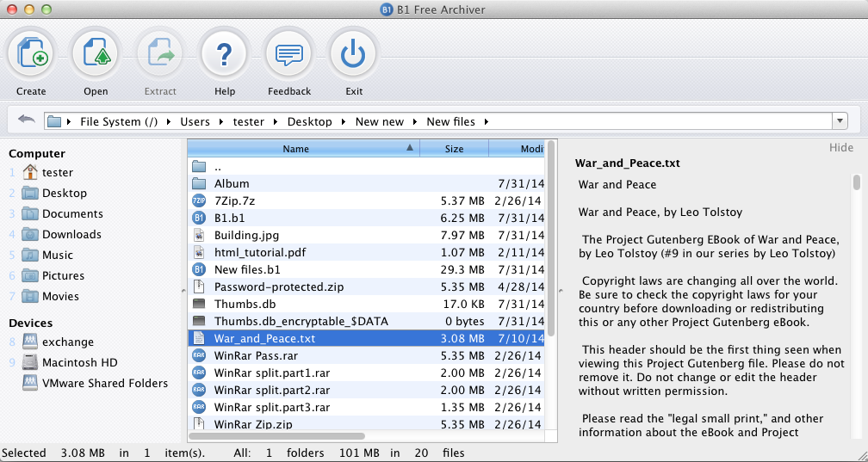Click the Size column header

click(x=454, y=149)
